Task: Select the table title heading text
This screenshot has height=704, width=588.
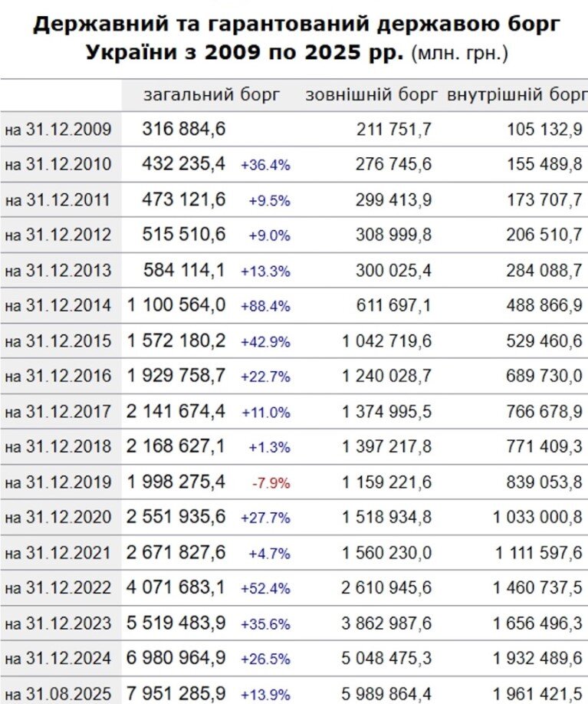Action: tap(297, 38)
